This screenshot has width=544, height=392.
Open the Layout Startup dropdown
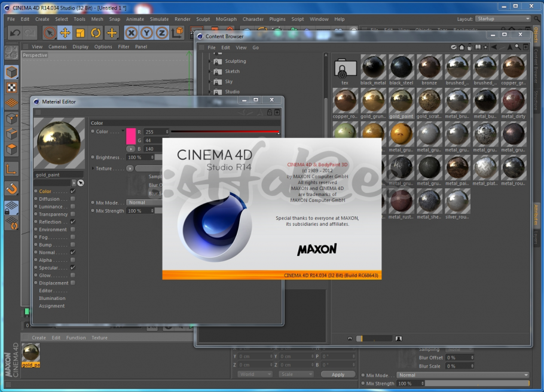pos(503,19)
